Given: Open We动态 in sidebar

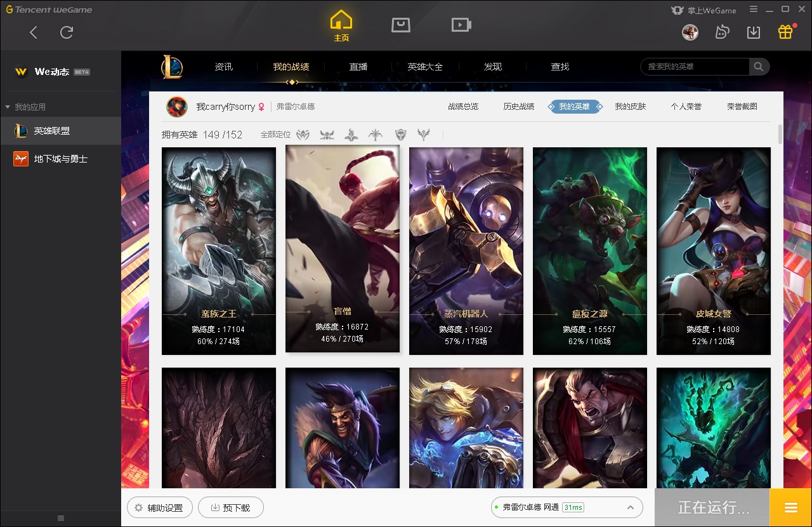Looking at the screenshot, I should point(52,72).
